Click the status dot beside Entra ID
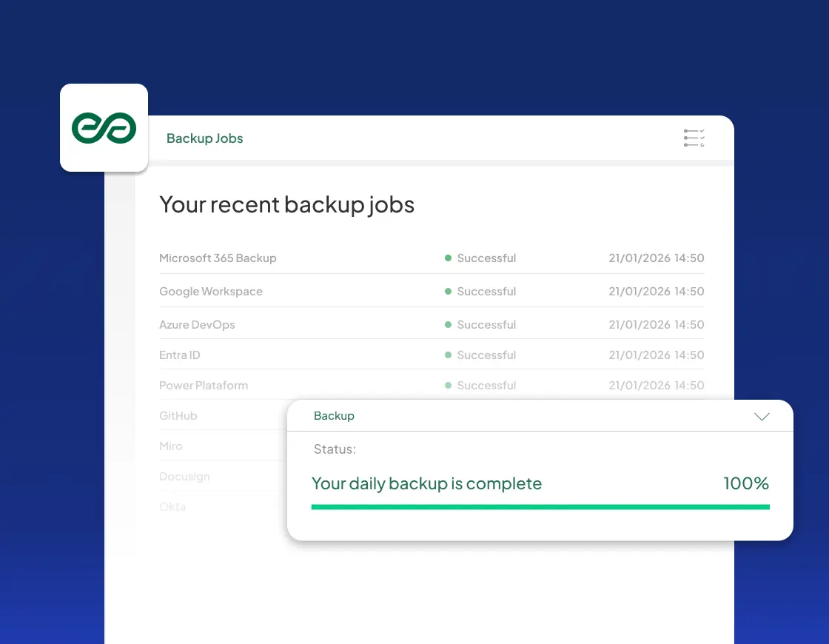829x644 pixels. pos(448,355)
